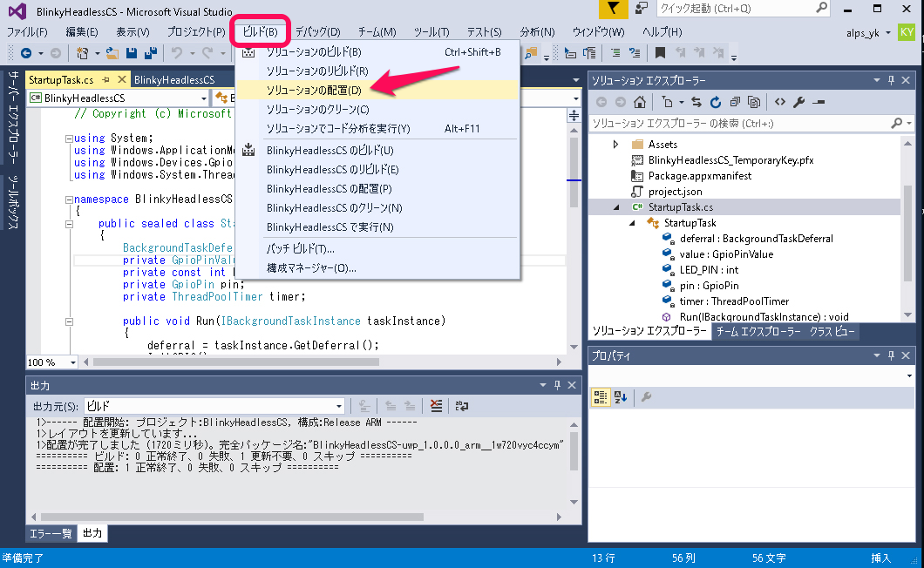Viewport: 924px width, 568px height.
Task: Click Preview Selected Items icon in Solution Explorer
Action: [x=819, y=102]
